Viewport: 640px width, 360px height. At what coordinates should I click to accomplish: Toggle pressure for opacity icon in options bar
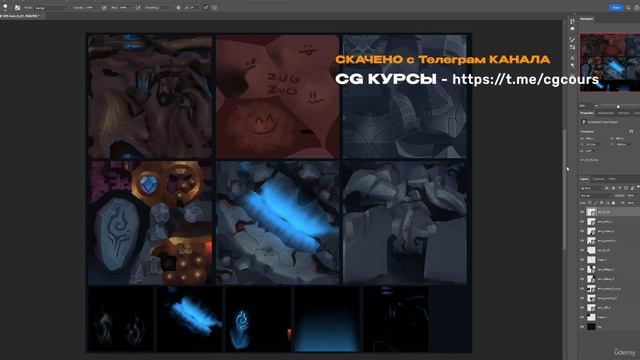[x=104, y=8]
